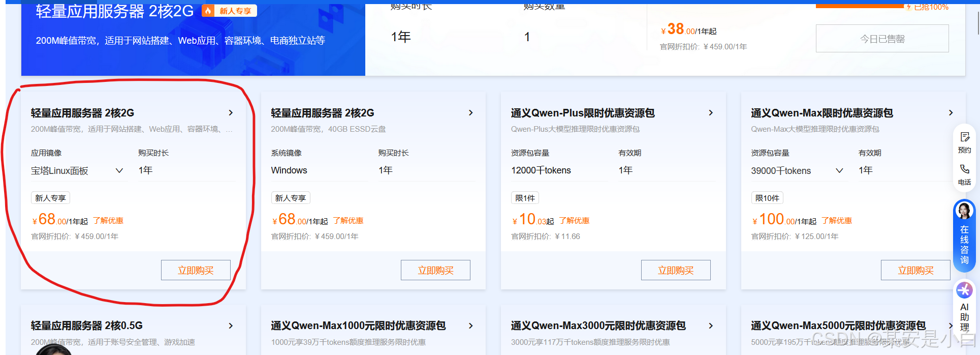Open title 轻量应用服务器 2核0.5G
This screenshot has width=980, height=355.
click(87, 326)
